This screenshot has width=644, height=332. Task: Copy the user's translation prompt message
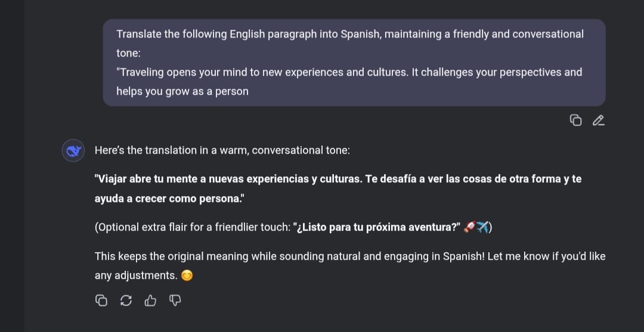point(575,120)
